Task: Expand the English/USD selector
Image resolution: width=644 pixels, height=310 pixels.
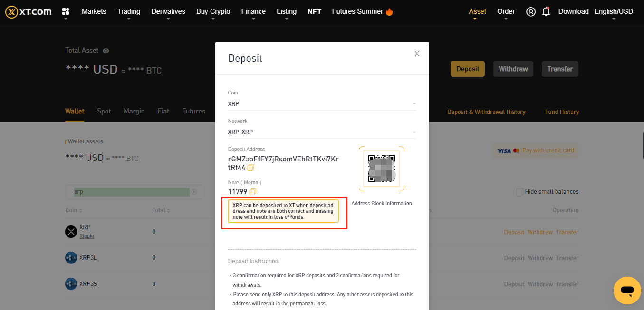Action: click(613, 11)
